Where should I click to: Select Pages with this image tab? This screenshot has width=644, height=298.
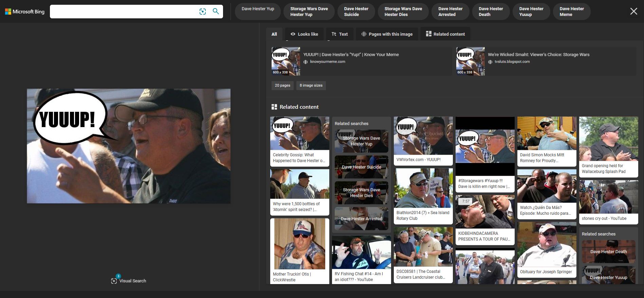coord(387,34)
